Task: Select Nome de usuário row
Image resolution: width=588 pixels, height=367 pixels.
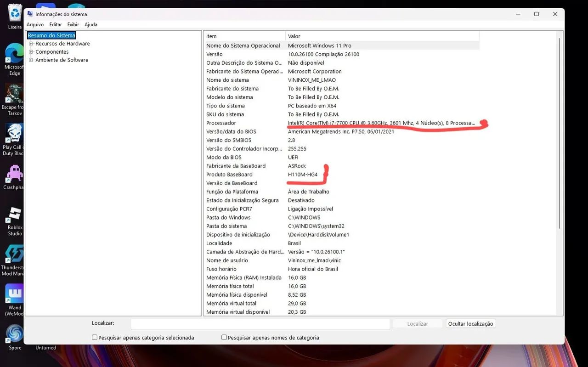Action: point(342,260)
